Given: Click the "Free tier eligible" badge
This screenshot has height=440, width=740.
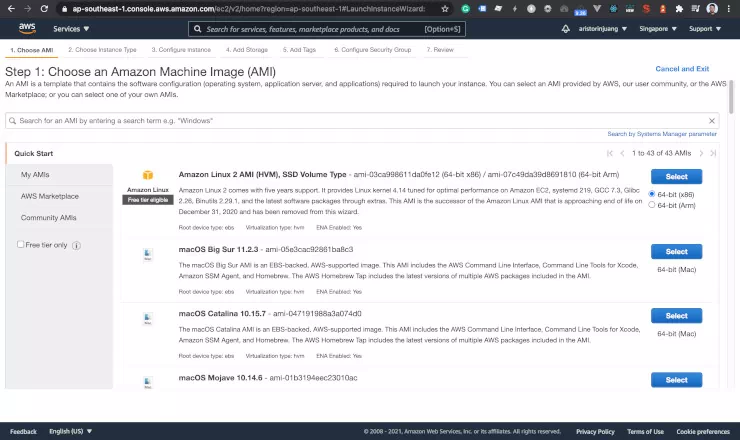Looking at the screenshot, I should 148,200.
